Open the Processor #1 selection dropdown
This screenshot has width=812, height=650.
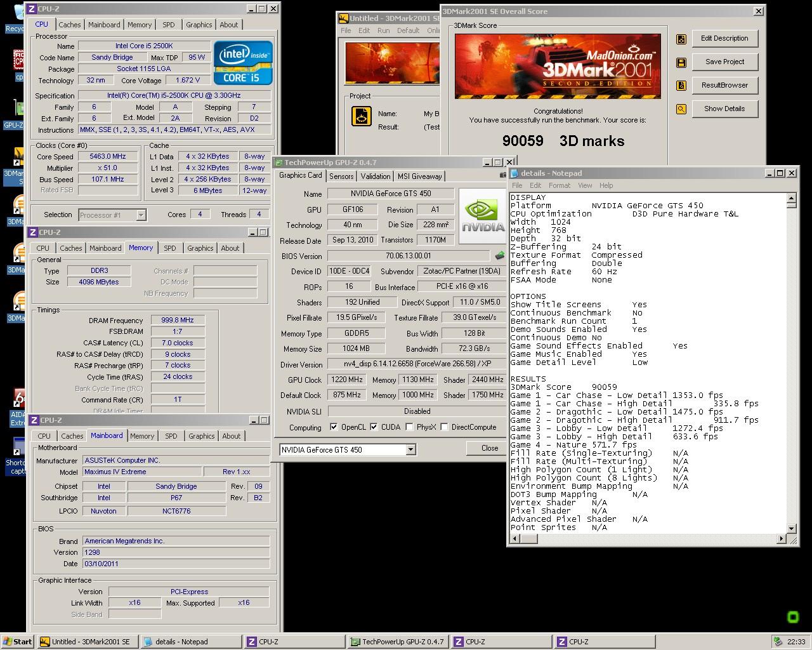[141, 215]
